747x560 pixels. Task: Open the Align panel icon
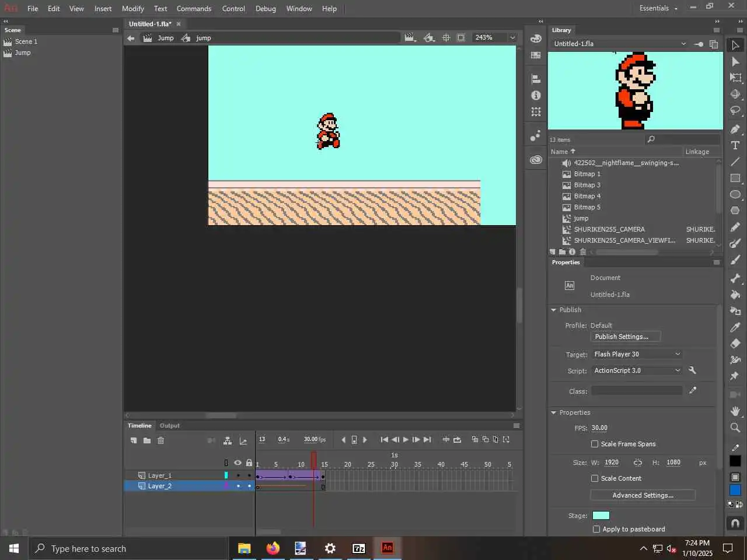536,79
